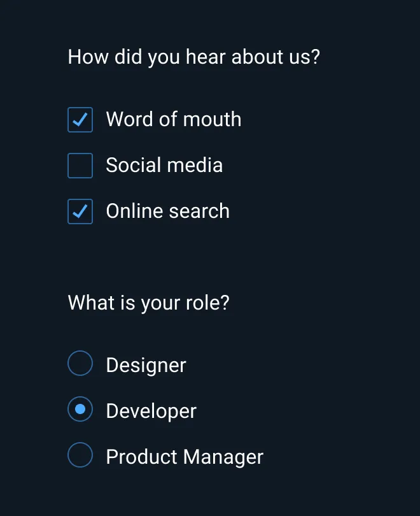Select the Designer radio button
The image size is (420, 516).
(x=80, y=363)
